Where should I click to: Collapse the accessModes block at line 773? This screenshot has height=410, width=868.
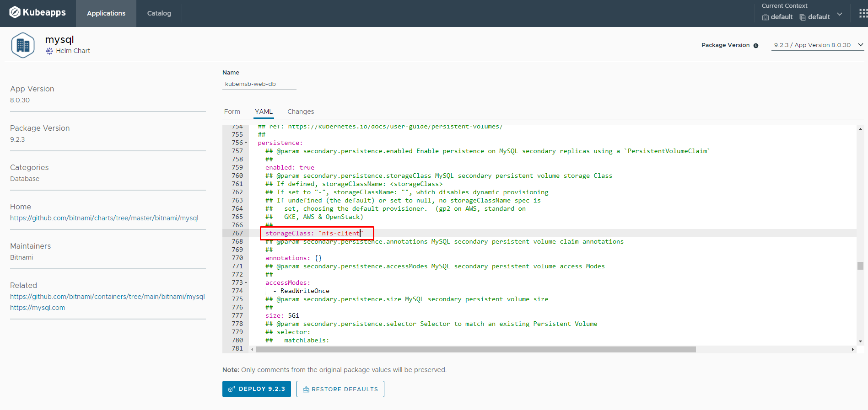[246, 283]
